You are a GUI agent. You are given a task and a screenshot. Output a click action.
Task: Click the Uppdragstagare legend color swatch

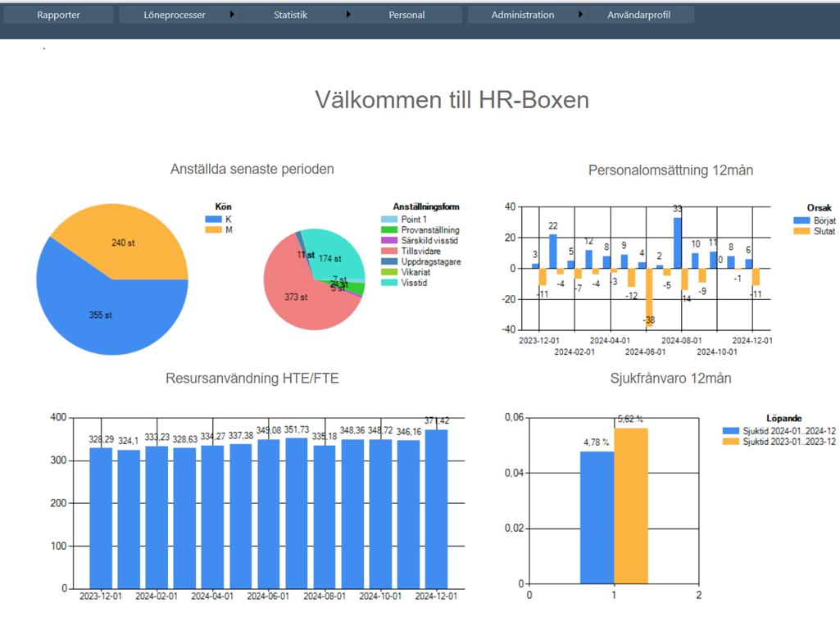(x=389, y=262)
